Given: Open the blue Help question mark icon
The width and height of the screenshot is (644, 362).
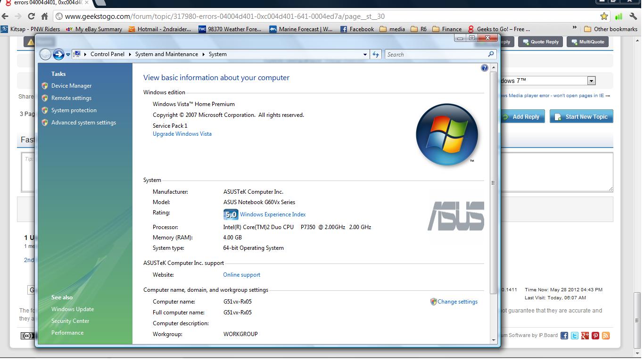Looking at the screenshot, I should pos(484,68).
